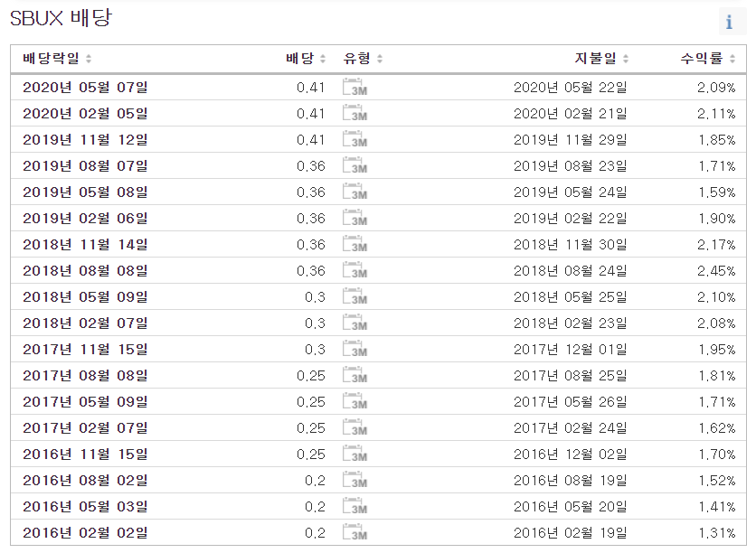This screenshot has height=553, width=756.
Task: Click the 유형 column header text
Action: 357,59
